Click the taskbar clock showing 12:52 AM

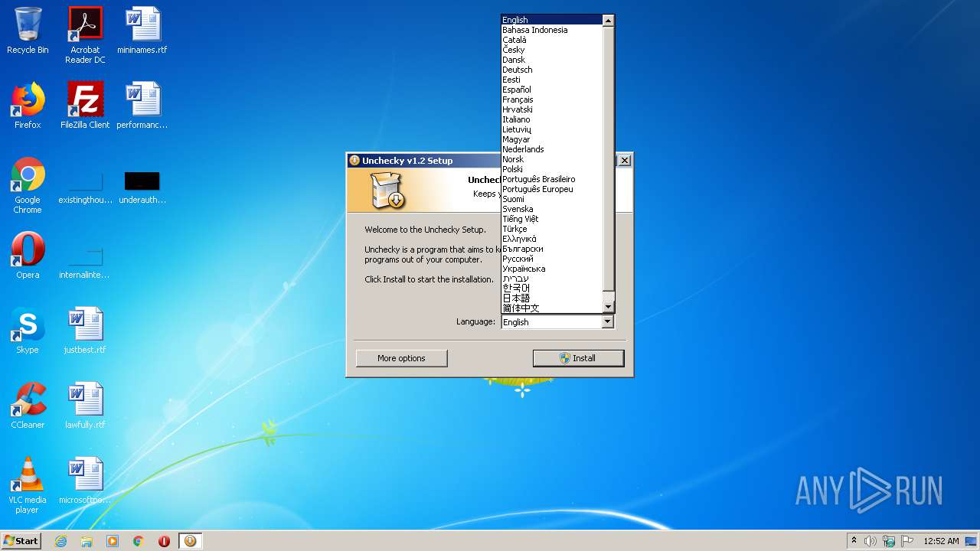(x=940, y=541)
